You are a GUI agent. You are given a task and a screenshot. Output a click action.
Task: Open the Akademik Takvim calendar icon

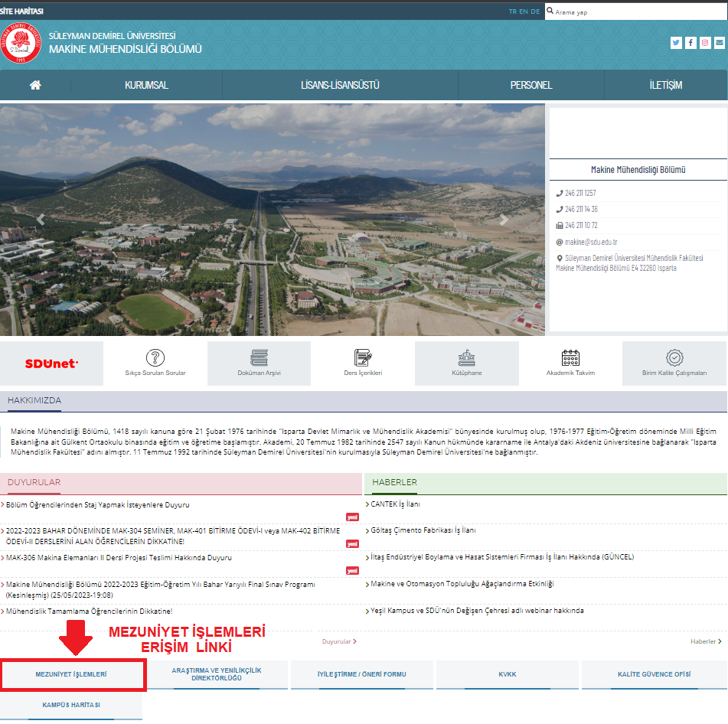pos(570,357)
